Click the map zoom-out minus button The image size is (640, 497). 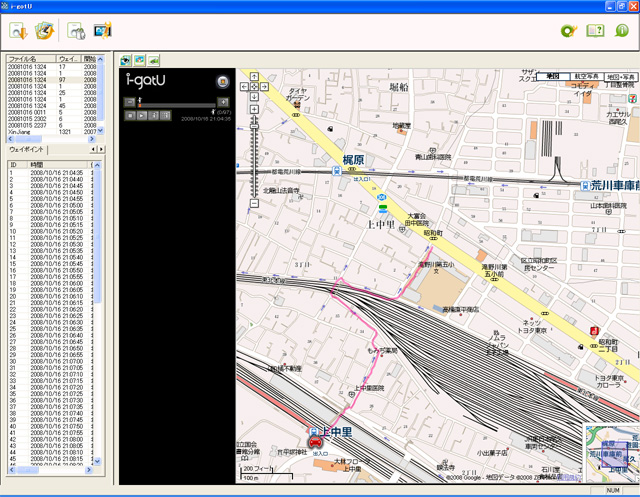tap(254, 204)
